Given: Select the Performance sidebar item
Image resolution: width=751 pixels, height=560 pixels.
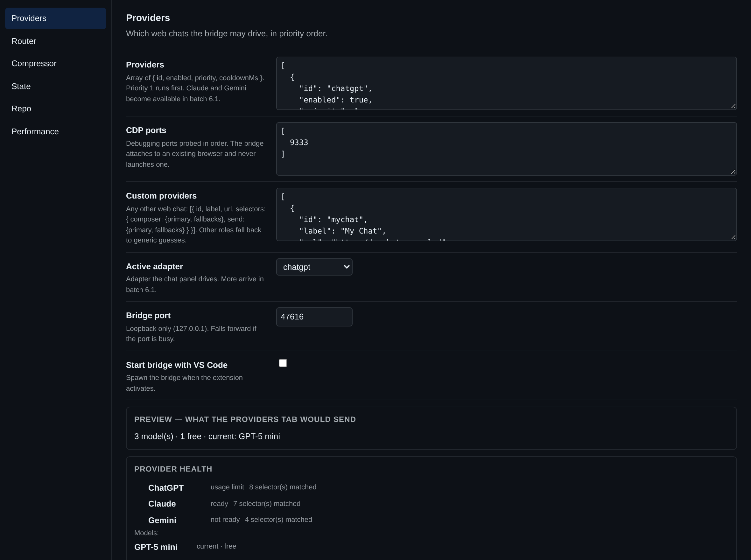Looking at the screenshot, I should [56, 131].
